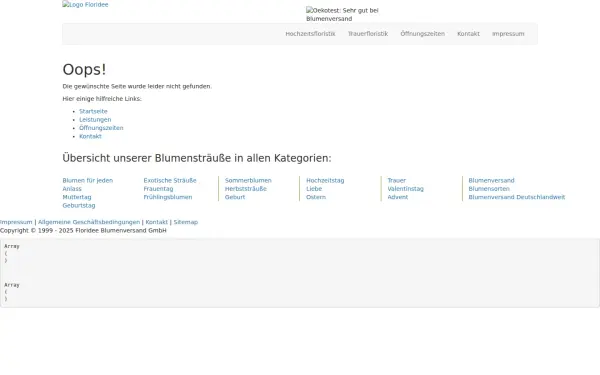Open Blumenversand Deutschlandweit link
This screenshot has width=600, height=375.
[517, 197]
